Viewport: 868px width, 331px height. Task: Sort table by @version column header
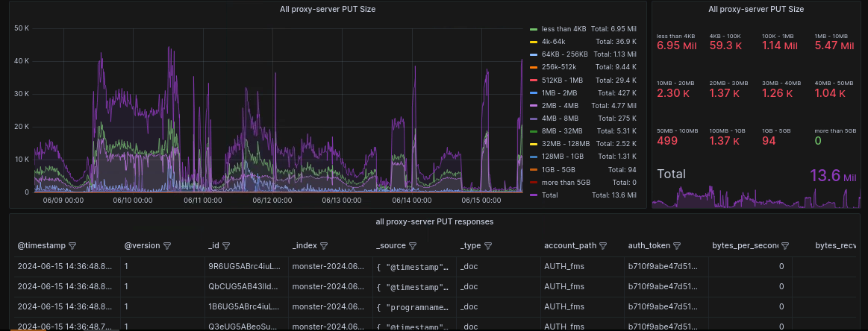(x=143, y=245)
